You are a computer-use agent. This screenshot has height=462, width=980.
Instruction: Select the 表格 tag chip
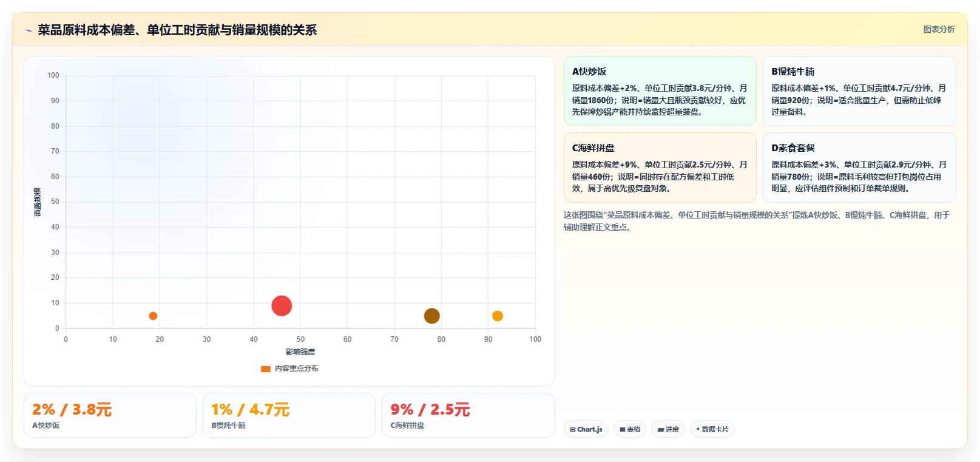(x=630, y=429)
